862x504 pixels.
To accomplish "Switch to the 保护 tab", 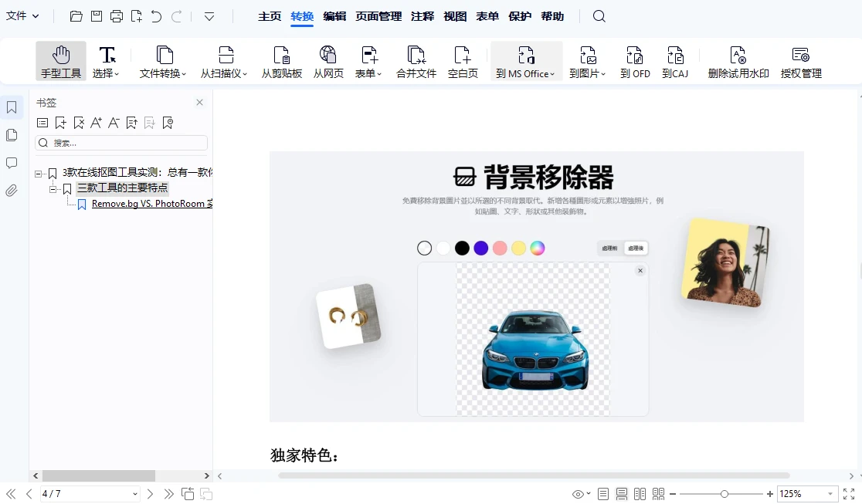I will pyautogui.click(x=520, y=16).
